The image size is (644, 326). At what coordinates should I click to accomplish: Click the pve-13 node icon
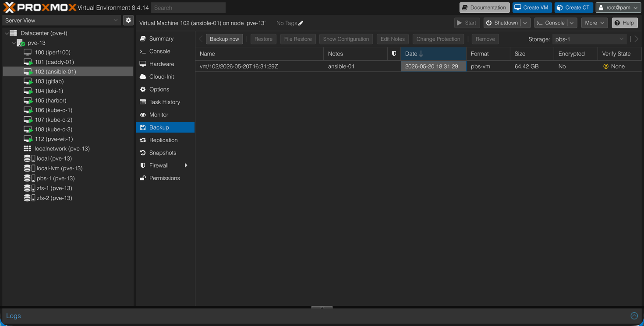21,43
